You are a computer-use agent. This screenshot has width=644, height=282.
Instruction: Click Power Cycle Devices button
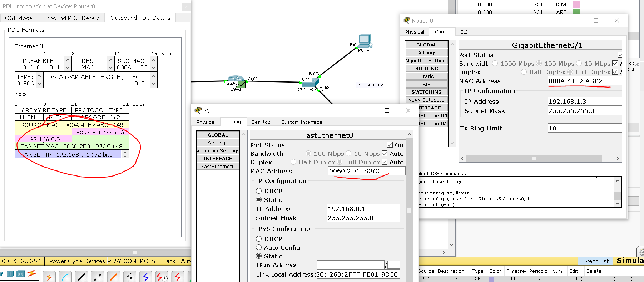coord(77,261)
